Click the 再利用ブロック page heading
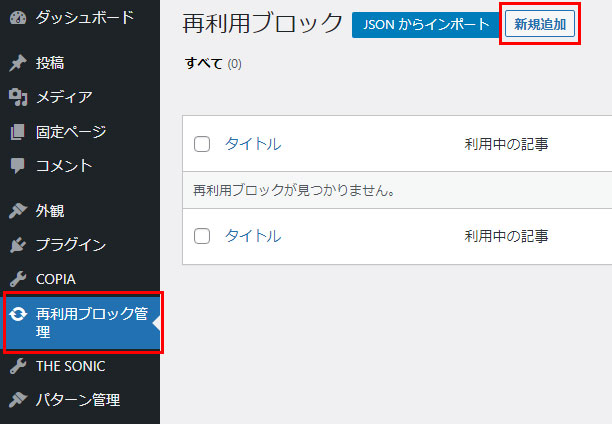The height and width of the screenshot is (424, 612). (263, 23)
